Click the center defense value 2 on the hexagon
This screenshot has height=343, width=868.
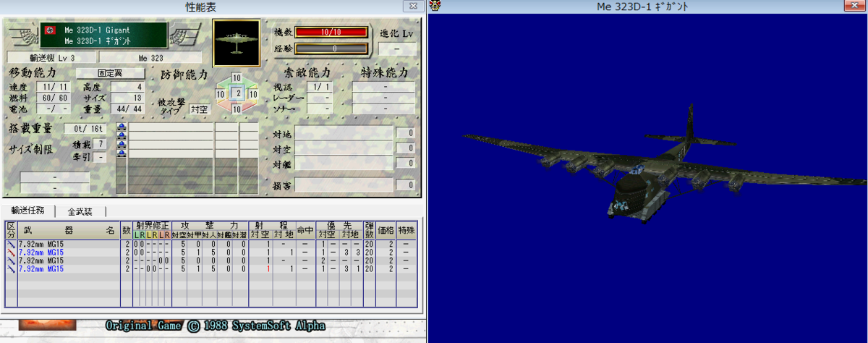coord(238,93)
